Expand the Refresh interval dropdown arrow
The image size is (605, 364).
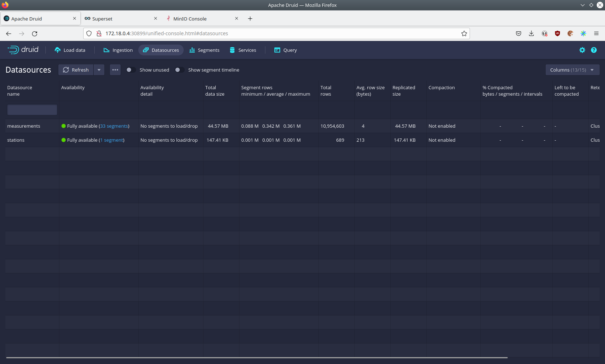point(99,70)
